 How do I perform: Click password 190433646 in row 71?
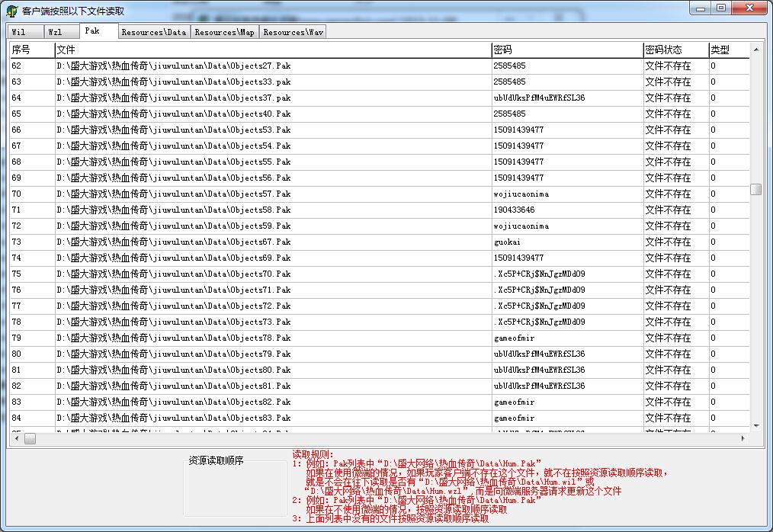pos(514,210)
